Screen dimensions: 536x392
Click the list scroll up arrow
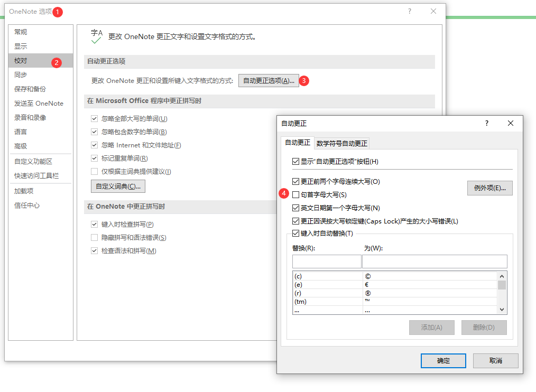pos(502,276)
